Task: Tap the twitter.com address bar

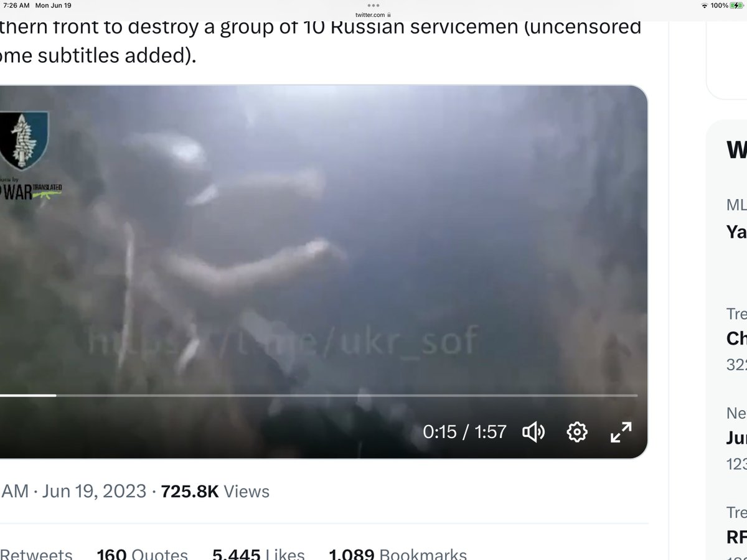Action: pyautogui.click(x=374, y=14)
